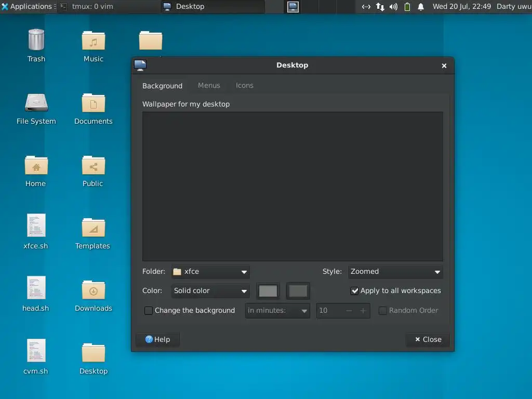This screenshot has width=532, height=399.
Task: Click the terminal icon in the tmux taskbar entry
Action: point(63,6)
